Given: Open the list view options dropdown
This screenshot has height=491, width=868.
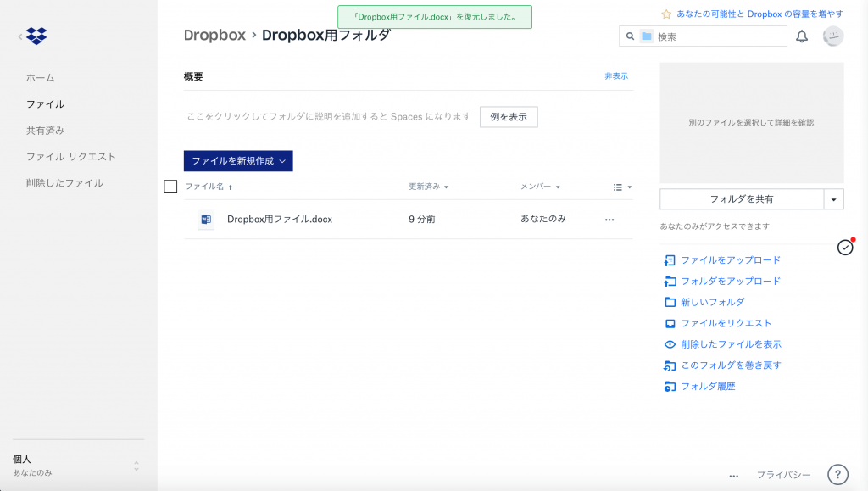Looking at the screenshot, I should [622, 187].
